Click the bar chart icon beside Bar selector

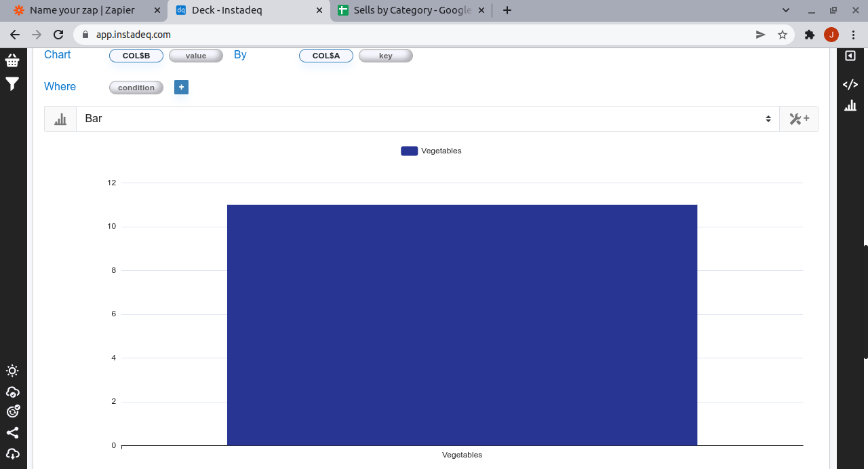coord(60,119)
